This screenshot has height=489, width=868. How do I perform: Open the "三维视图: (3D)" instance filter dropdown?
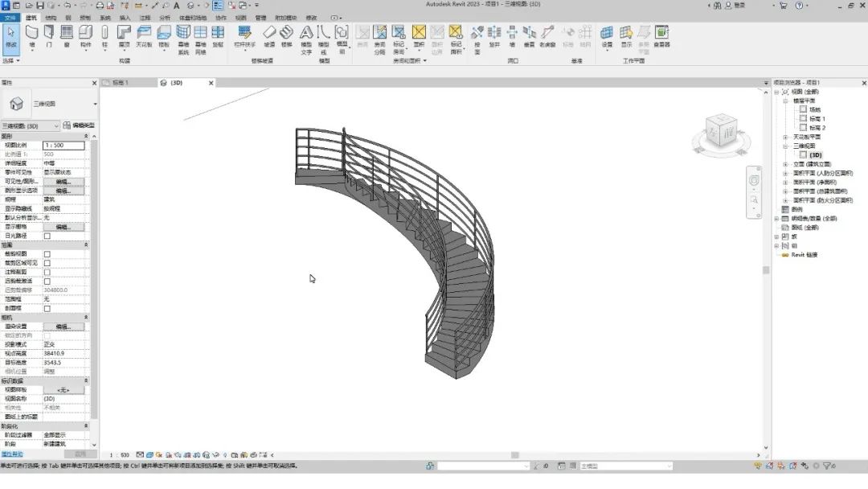[x=30, y=126]
